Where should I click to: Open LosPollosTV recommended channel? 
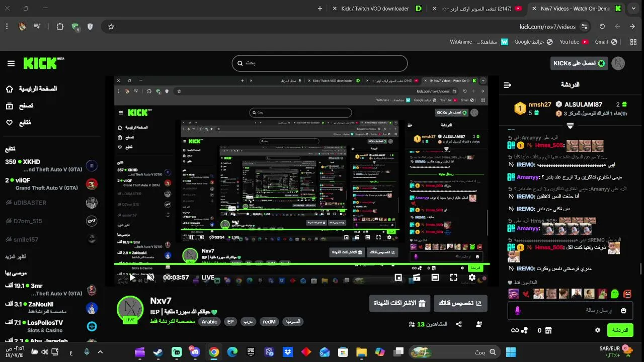tap(50, 326)
